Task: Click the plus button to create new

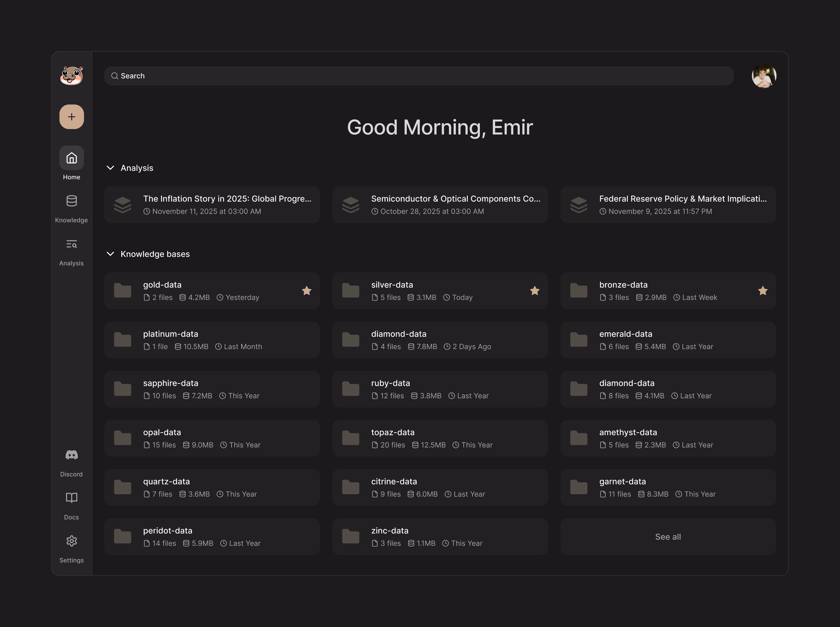Action: coord(72,117)
